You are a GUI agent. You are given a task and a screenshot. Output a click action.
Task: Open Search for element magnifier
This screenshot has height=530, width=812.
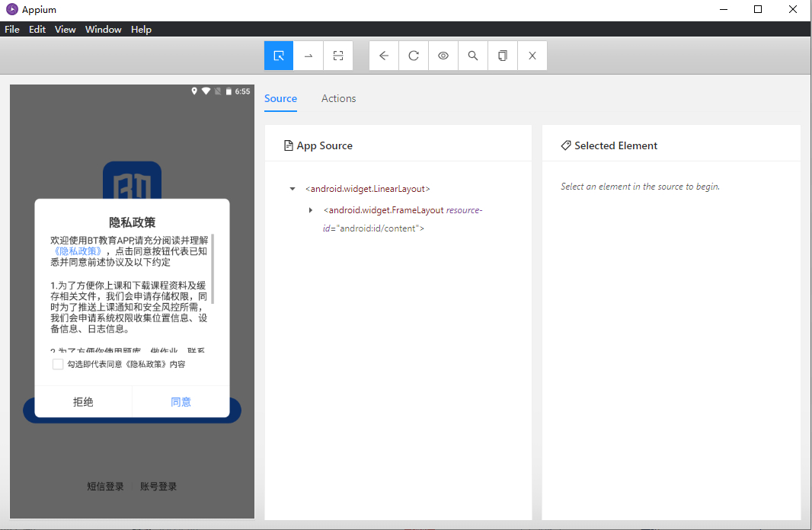pos(473,56)
